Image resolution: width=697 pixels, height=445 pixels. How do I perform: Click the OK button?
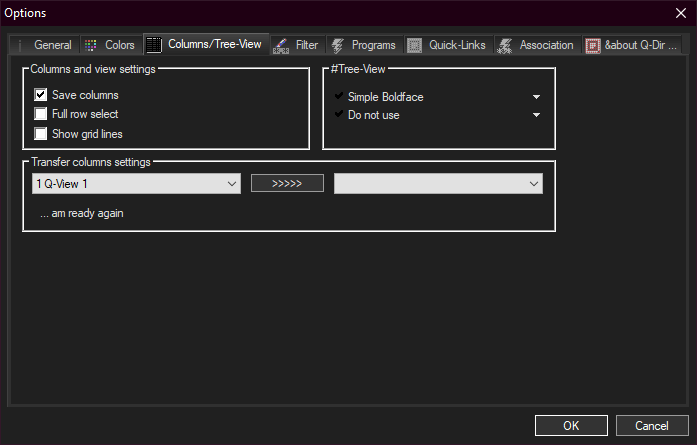click(x=571, y=425)
